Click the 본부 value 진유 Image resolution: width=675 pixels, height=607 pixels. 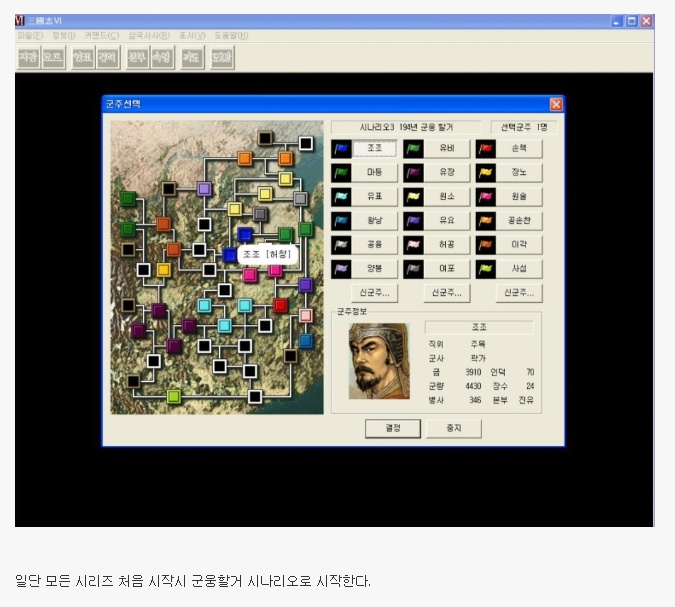pyautogui.click(x=526, y=400)
